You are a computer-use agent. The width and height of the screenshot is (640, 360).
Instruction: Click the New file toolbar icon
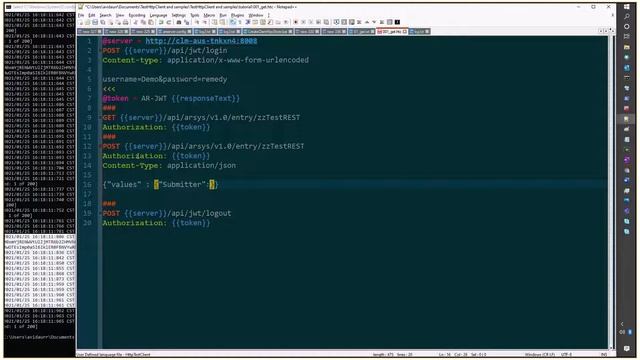tap(81, 22)
